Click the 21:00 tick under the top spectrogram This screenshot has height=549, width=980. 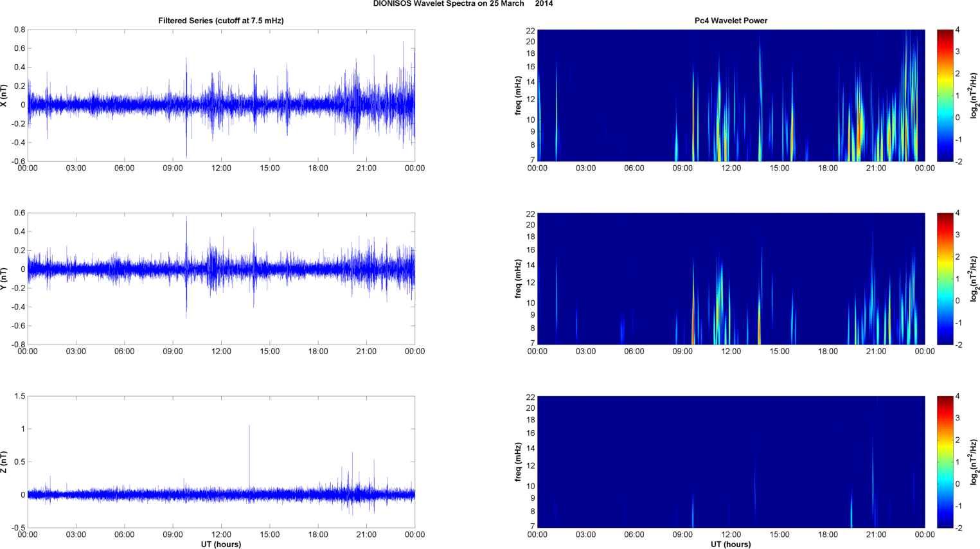(876, 168)
